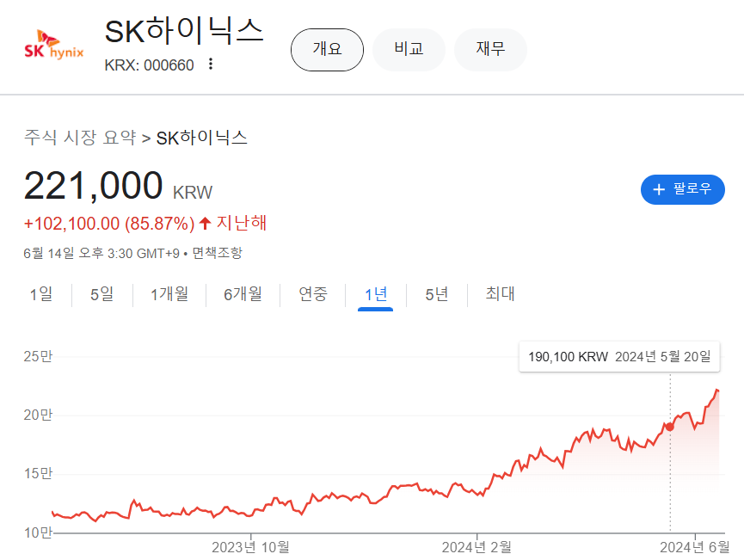The width and height of the screenshot is (744, 560).
Task: Show the 최대 maximum range
Action: (500, 294)
